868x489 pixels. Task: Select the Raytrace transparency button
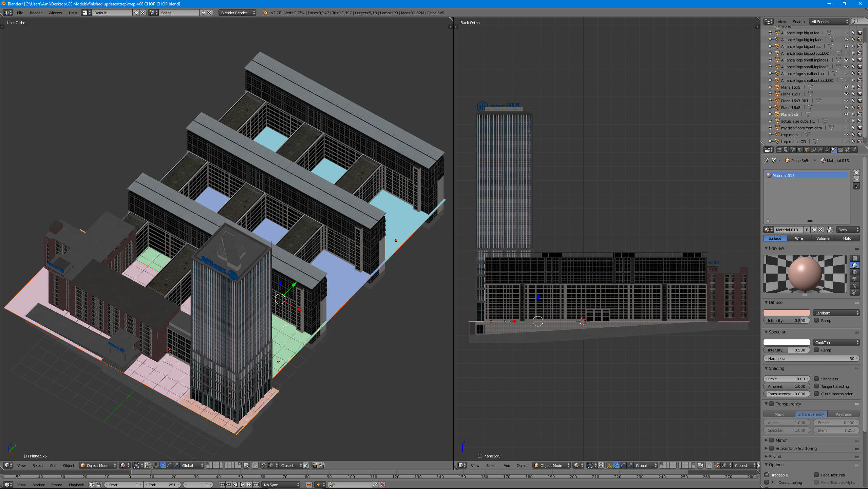point(843,414)
